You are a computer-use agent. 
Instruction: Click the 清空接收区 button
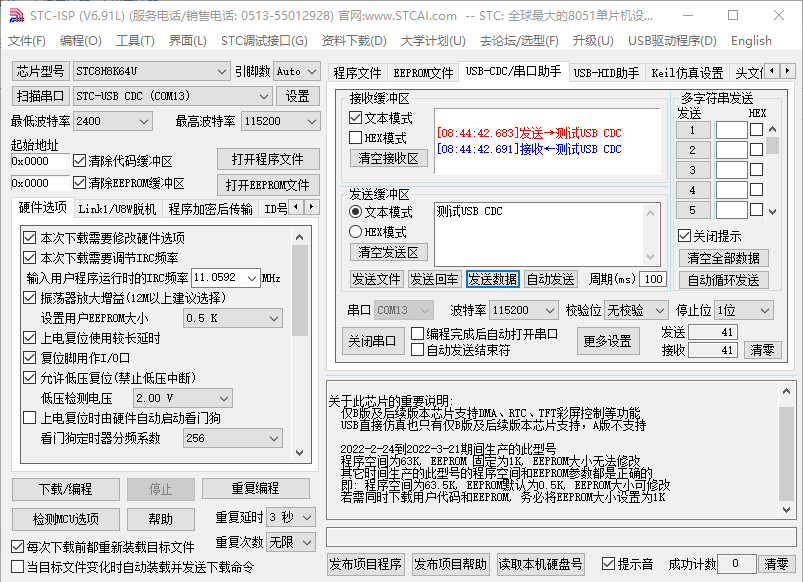[388, 158]
